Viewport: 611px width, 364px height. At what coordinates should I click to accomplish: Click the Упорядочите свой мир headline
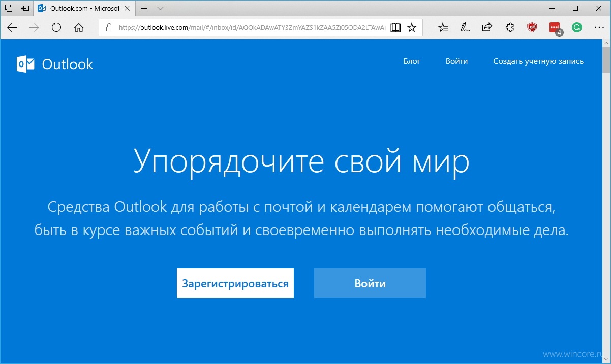pyautogui.click(x=301, y=161)
